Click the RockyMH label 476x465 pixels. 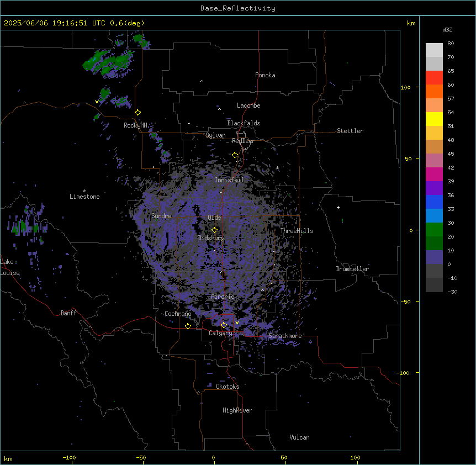(x=135, y=125)
